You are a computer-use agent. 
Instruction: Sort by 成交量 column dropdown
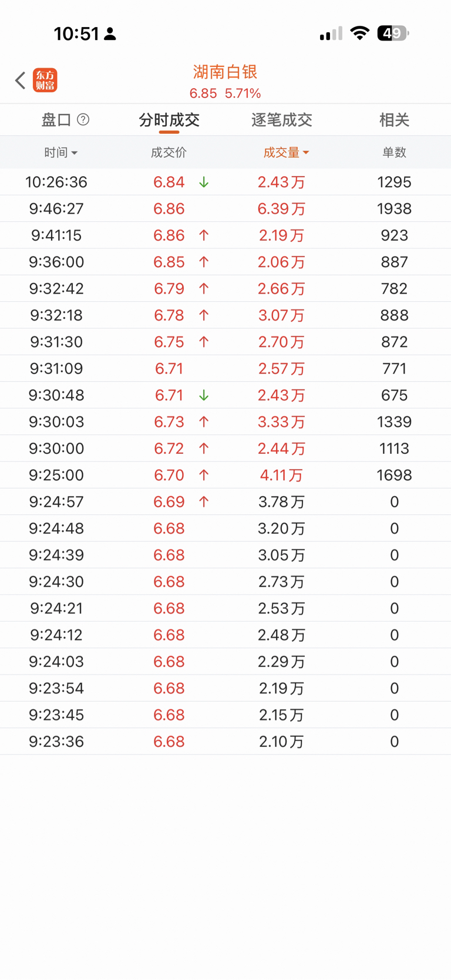286,153
